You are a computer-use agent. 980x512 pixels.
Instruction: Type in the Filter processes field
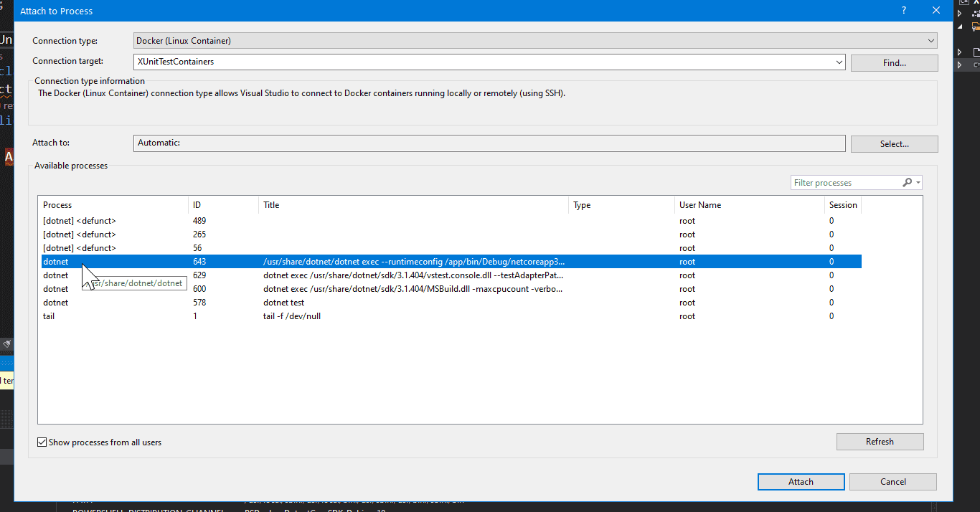(845, 183)
